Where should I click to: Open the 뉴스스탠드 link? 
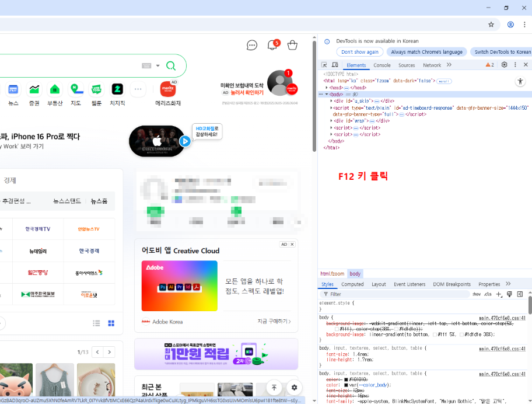[67, 201]
